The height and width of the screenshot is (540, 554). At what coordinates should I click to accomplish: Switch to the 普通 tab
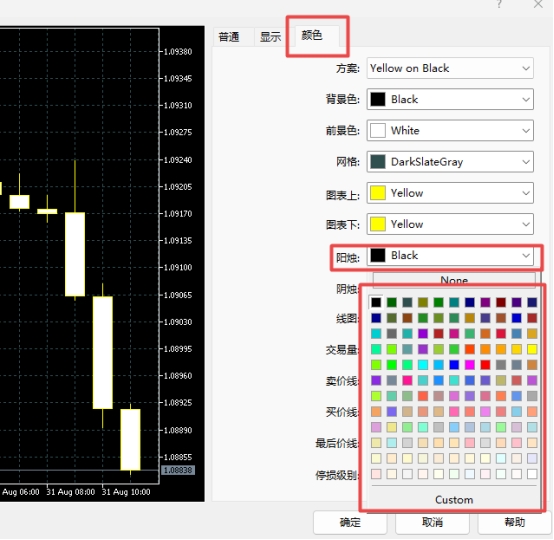point(229,37)
